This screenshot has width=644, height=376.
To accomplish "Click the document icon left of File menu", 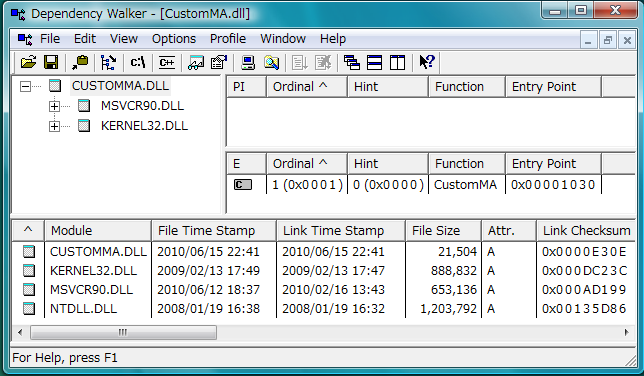I will coord(25,39).
